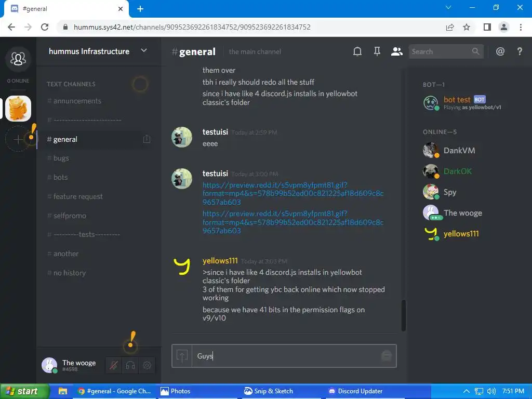Expand hummus Infrastructure server menu
Viewport: 532px width, 399px height.
click(144, 50)
